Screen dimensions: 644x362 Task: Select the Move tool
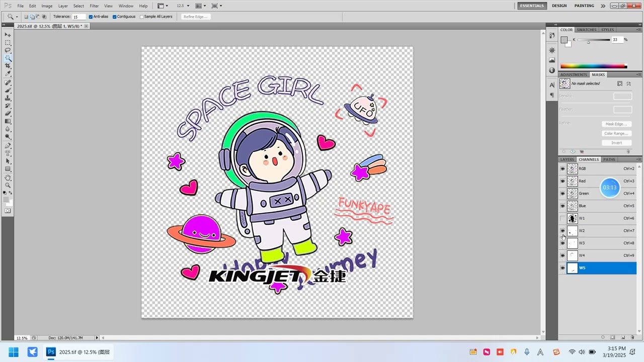8,35
